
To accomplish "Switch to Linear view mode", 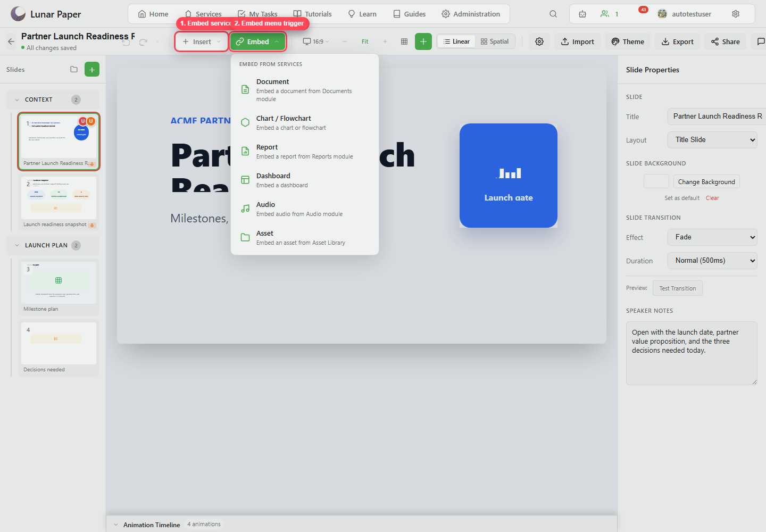I will tap(456, 41).
